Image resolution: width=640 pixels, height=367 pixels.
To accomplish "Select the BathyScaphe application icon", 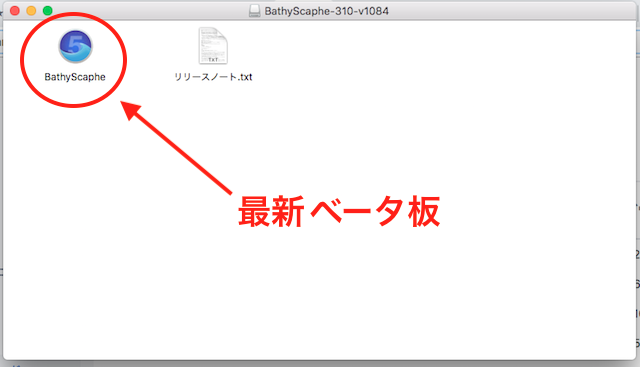I will pos(76,46).
